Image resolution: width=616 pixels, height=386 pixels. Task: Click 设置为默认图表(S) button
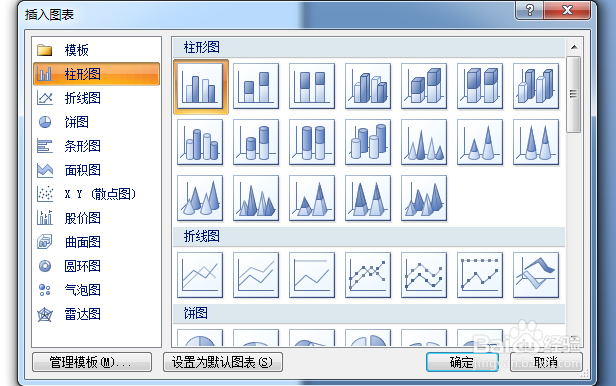coord(223,362)
